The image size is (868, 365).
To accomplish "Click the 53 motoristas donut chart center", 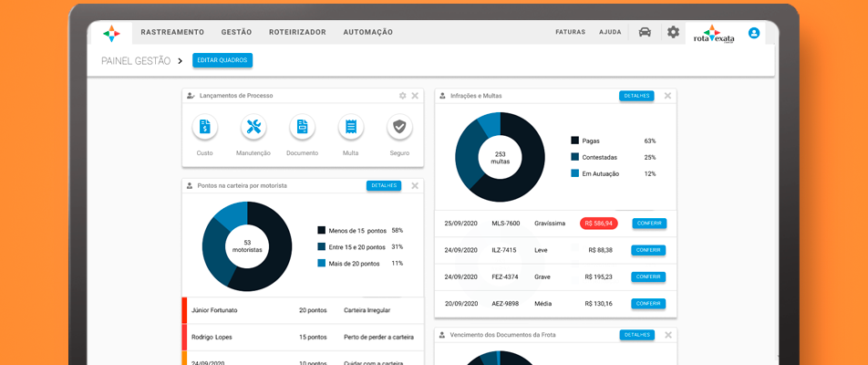I will [247, 246].
